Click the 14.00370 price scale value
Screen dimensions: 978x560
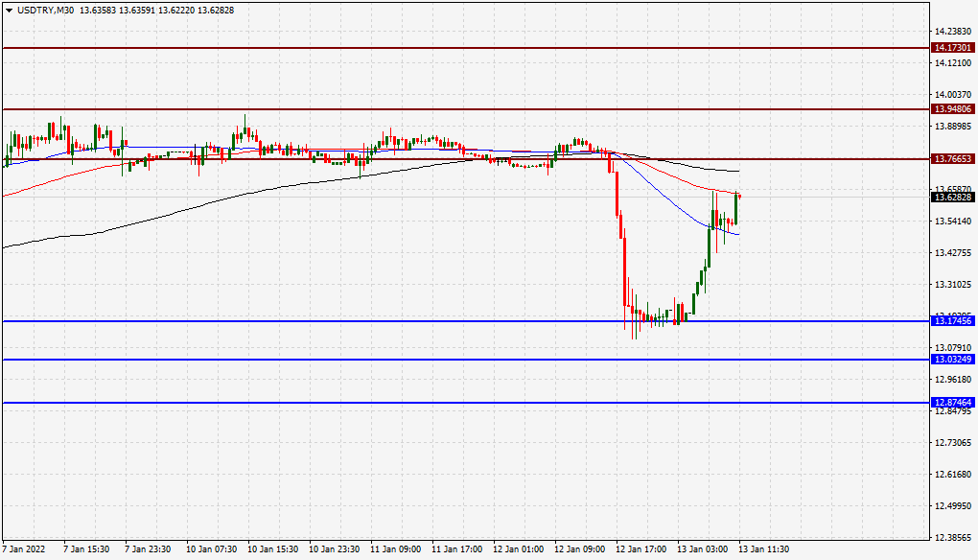coord(952,95)
